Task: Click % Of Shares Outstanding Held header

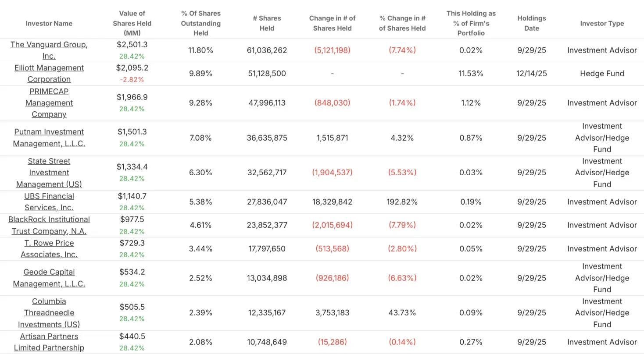Action: 200,23
